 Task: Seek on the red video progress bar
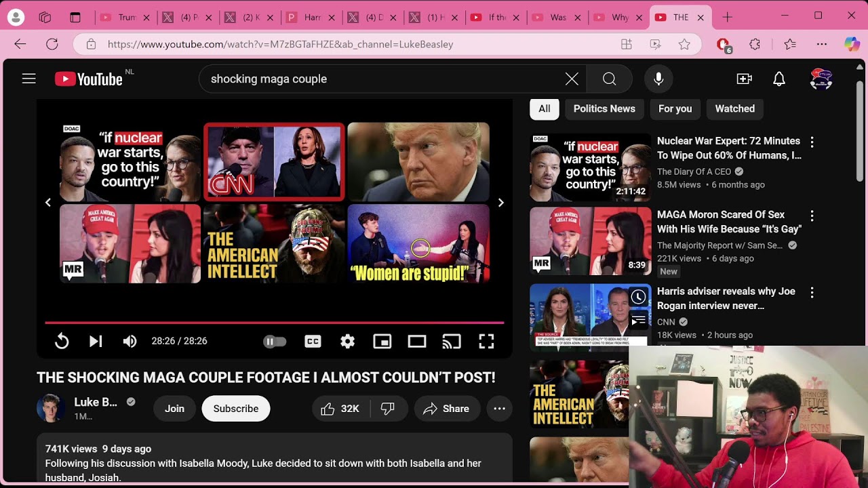pos(275,323)
